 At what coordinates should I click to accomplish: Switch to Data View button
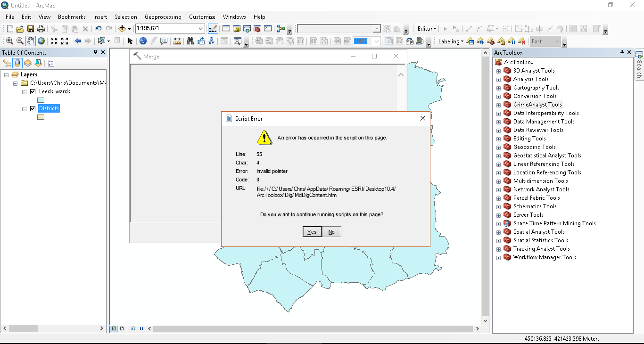tap(114, 328)
